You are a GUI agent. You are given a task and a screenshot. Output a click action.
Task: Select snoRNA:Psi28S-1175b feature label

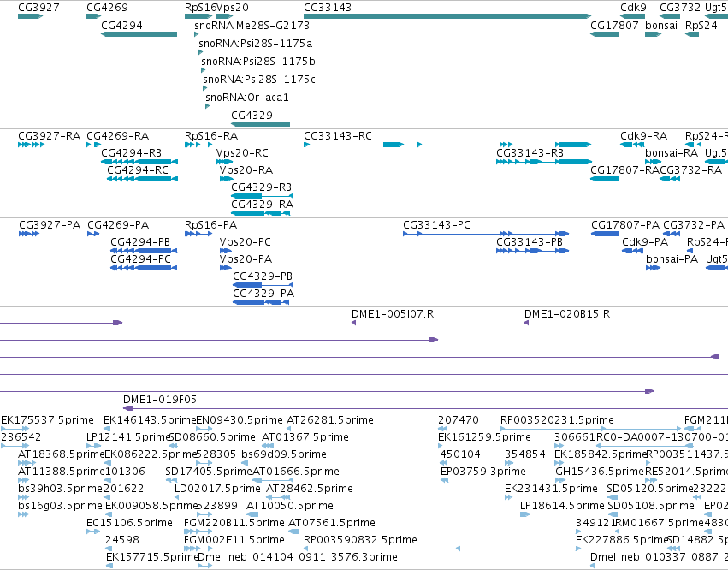(258, 62)
